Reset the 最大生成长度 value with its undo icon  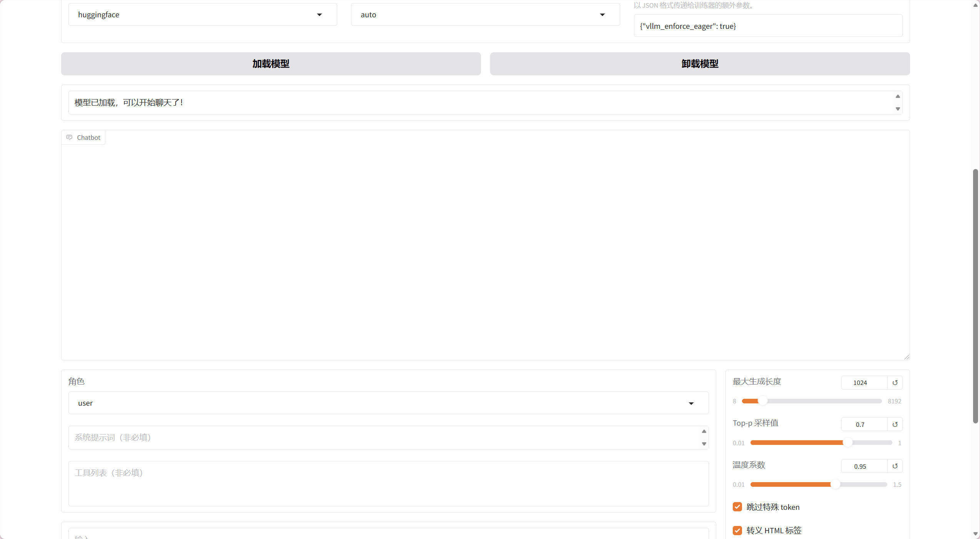895,383
